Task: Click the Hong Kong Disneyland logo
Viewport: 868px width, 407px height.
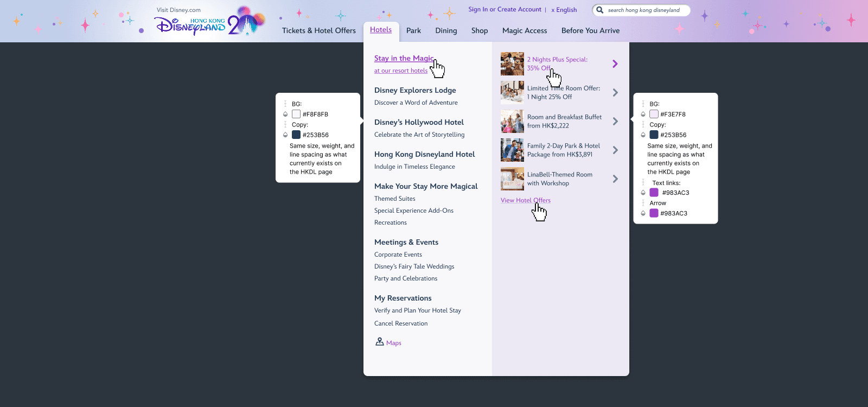Action: 209,22
